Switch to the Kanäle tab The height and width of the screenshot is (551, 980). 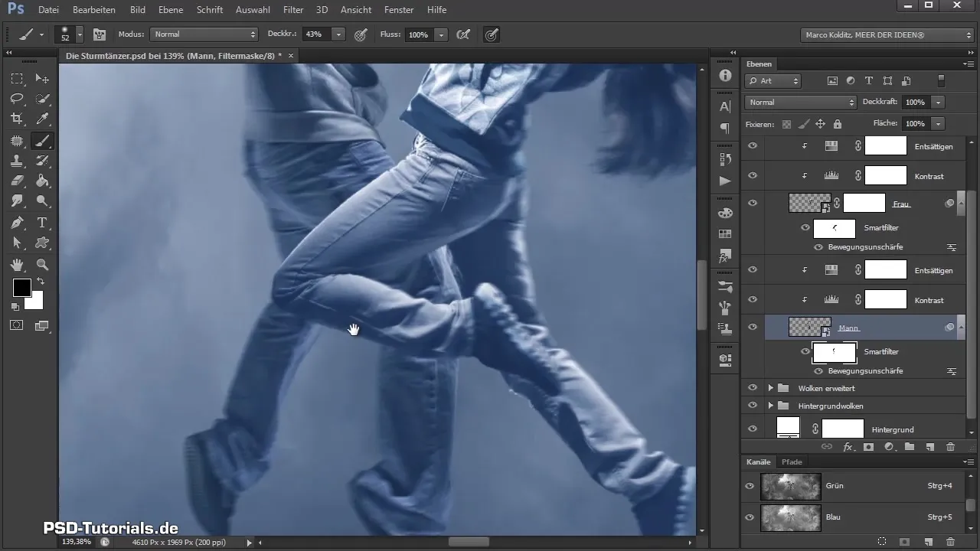[758, 462]
